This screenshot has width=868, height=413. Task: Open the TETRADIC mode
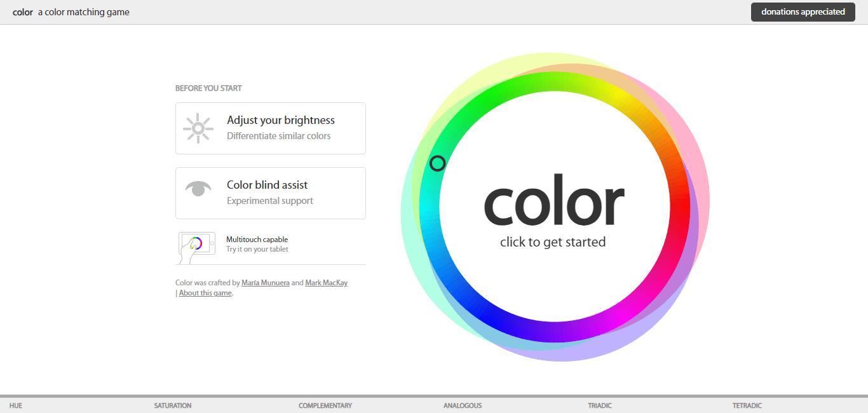pyautogui.click(x=747, y=405)
